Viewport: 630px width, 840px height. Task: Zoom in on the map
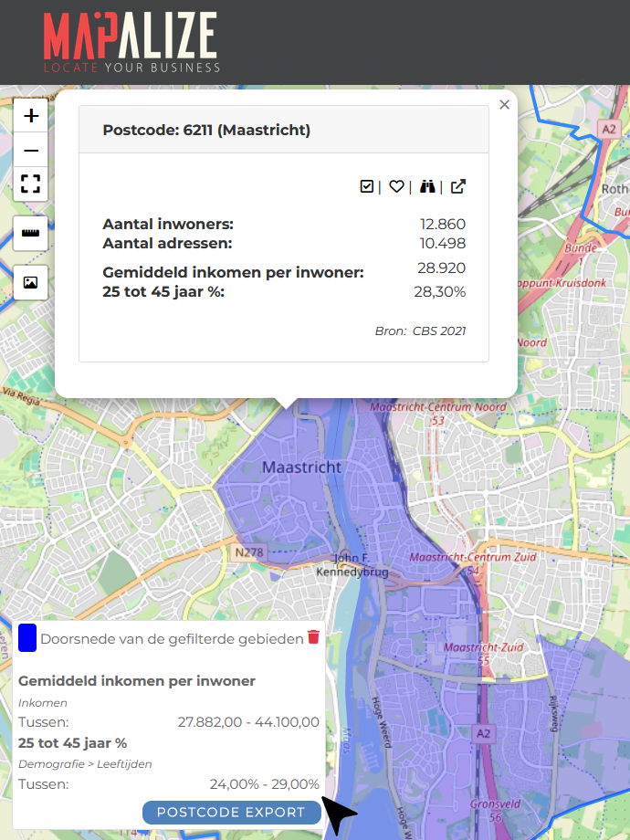tap(31, 116)
